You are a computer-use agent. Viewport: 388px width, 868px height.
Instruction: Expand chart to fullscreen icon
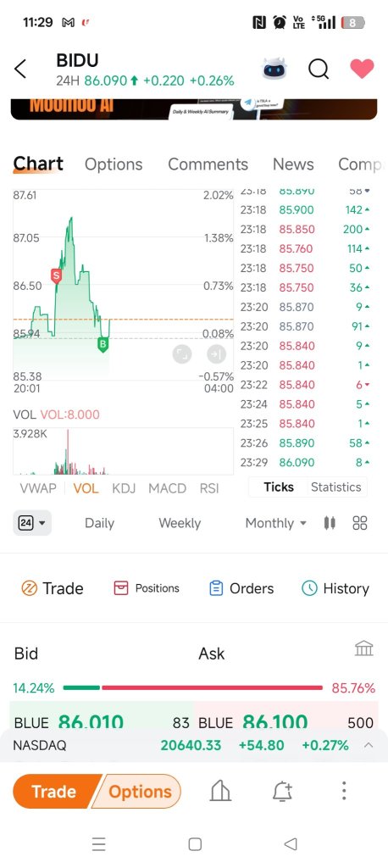coord(182,353)
